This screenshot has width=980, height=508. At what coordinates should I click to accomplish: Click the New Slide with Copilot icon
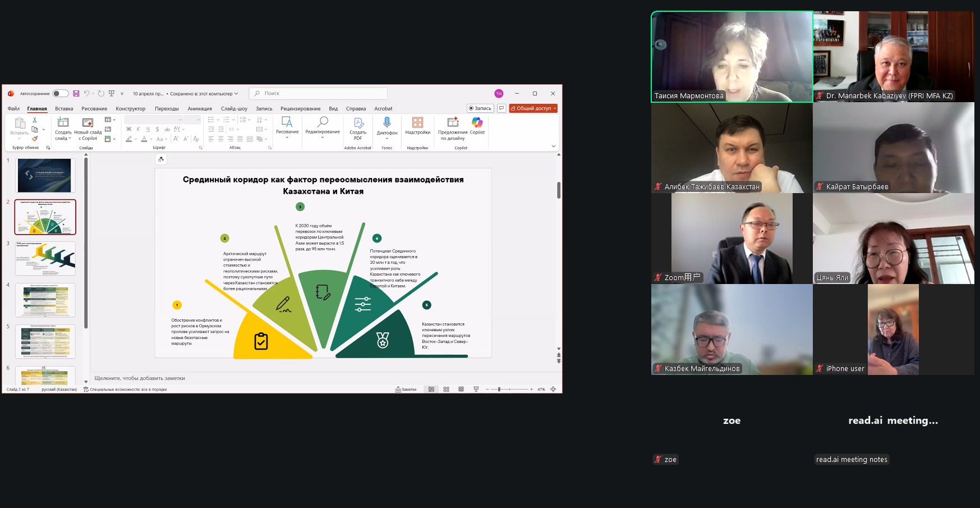pyautogui.click(x=88, y=123)
